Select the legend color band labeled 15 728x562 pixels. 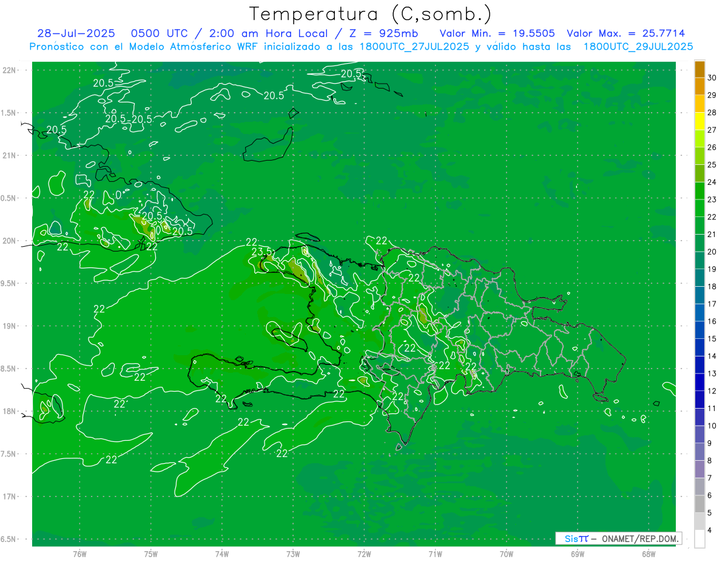pyautogui.click(x=699, y=330)
